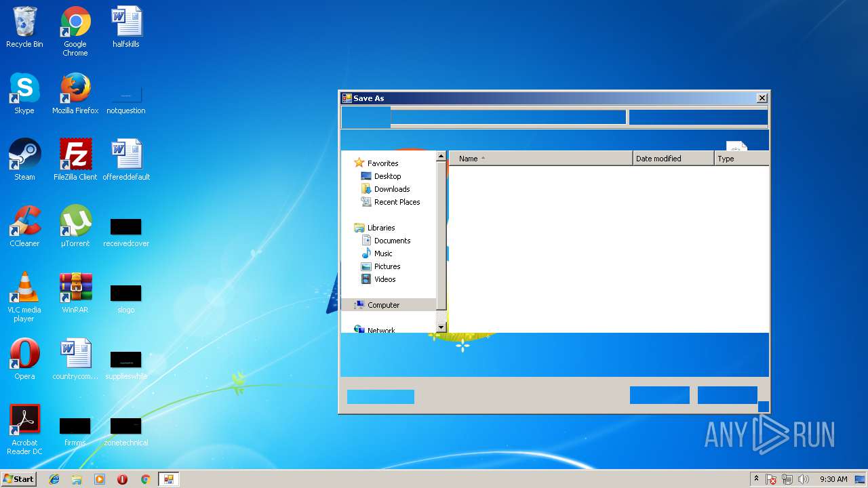
Task: Open the Steam desktop shortcut
Action: tap(24, 160)
